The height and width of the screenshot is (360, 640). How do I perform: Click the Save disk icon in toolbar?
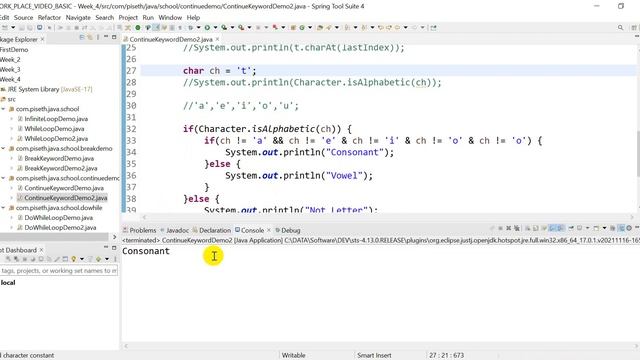(22, 27)
